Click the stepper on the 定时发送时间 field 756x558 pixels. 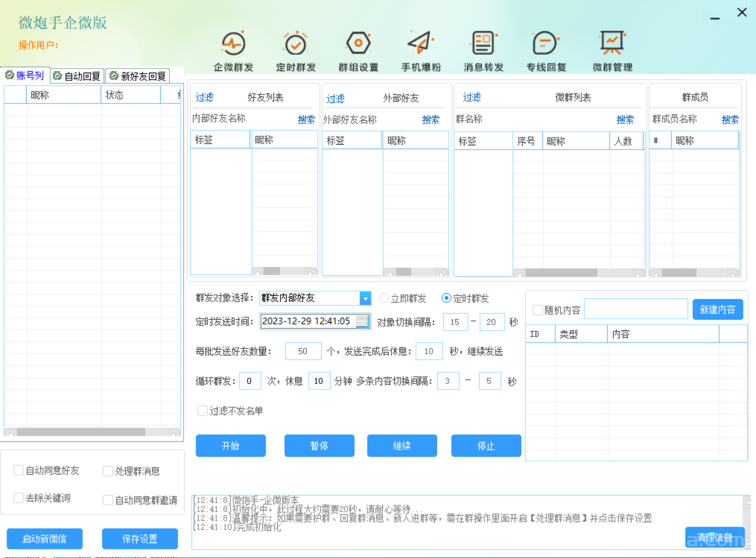pos(362,322)
